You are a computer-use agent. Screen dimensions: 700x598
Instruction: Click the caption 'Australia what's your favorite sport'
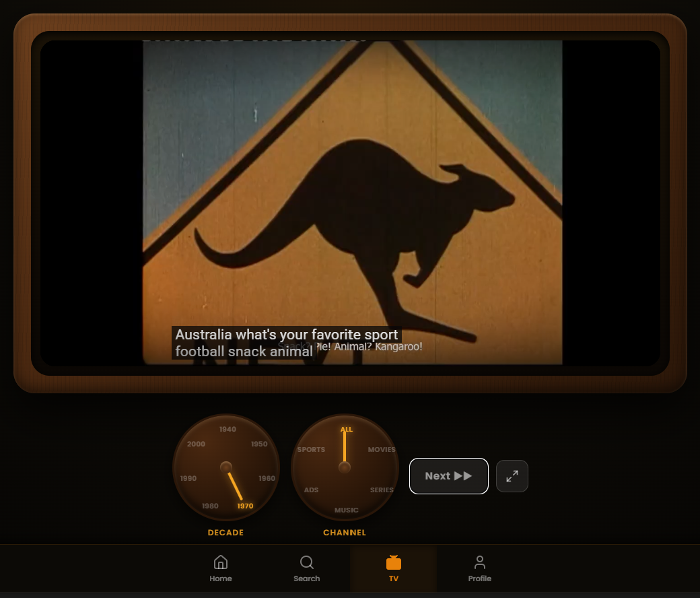point(286,335)
